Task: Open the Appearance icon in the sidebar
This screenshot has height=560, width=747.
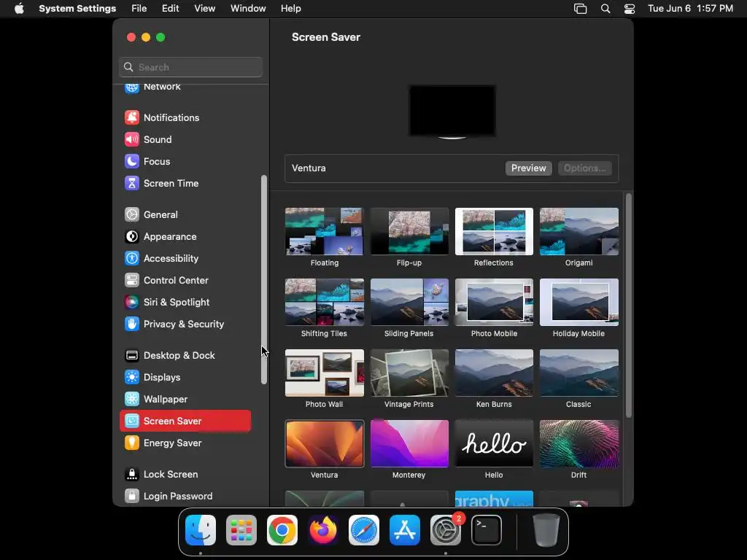Action: 132,237
